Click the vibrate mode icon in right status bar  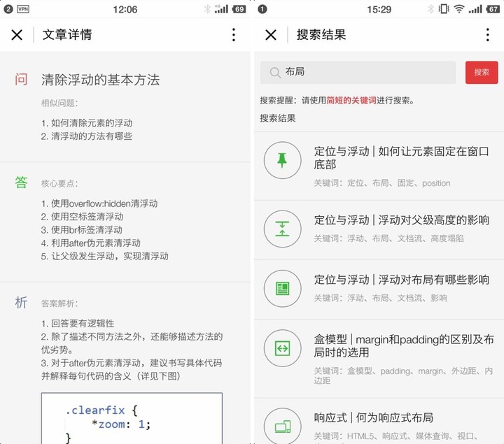(x=444, y=9)
